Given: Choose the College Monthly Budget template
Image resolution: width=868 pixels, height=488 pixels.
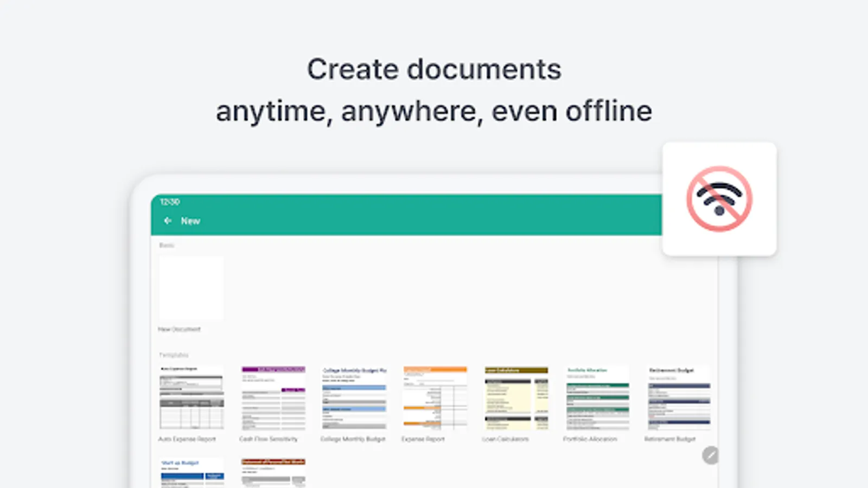Looking at the screenshot, I should point(354,399).
